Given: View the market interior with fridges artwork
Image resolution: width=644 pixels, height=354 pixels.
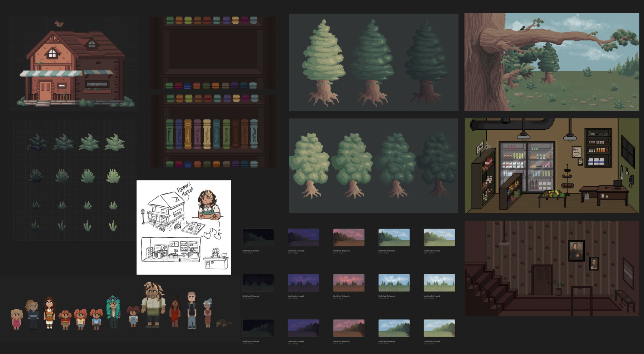Looking at the screenshot, I should click(552, 166).
